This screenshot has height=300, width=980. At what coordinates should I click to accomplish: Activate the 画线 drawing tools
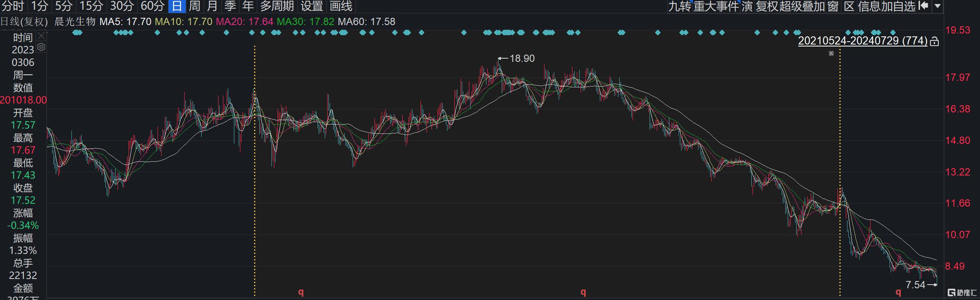[x=341, y=6]
